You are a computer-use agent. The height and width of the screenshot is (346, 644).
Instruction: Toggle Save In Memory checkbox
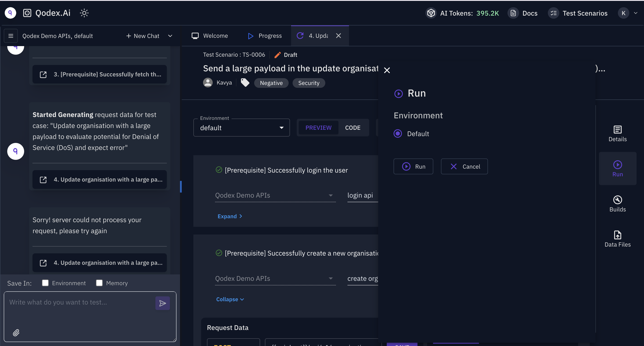(x=99, y=283)
